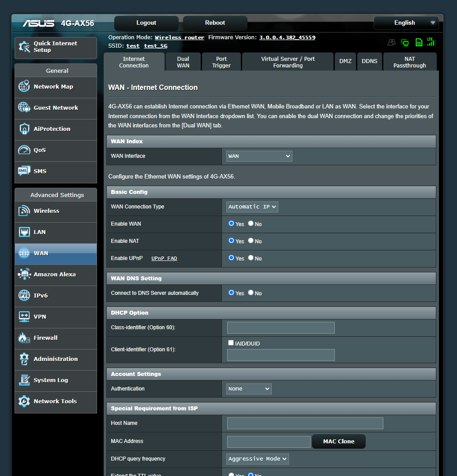This screenshot has width=457, height=476.
Task: Click the guest users status icon
Action: pyautogui.click(x=391, y=42)
